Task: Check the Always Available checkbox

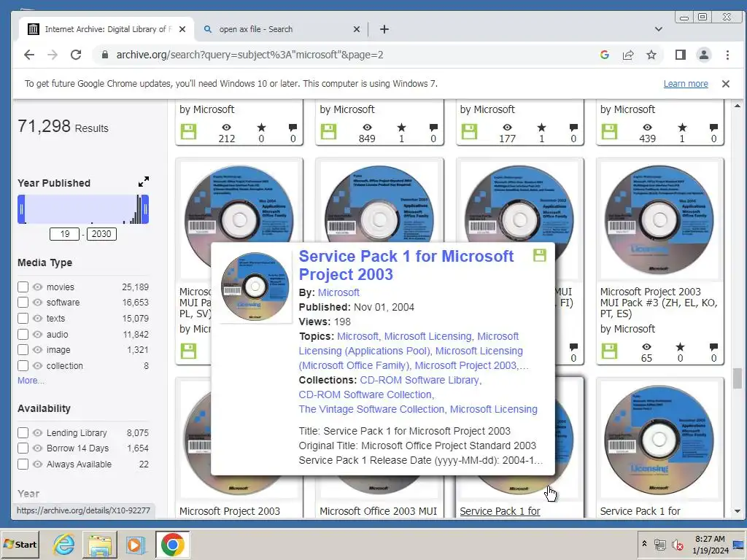Action: pos(23,464)
